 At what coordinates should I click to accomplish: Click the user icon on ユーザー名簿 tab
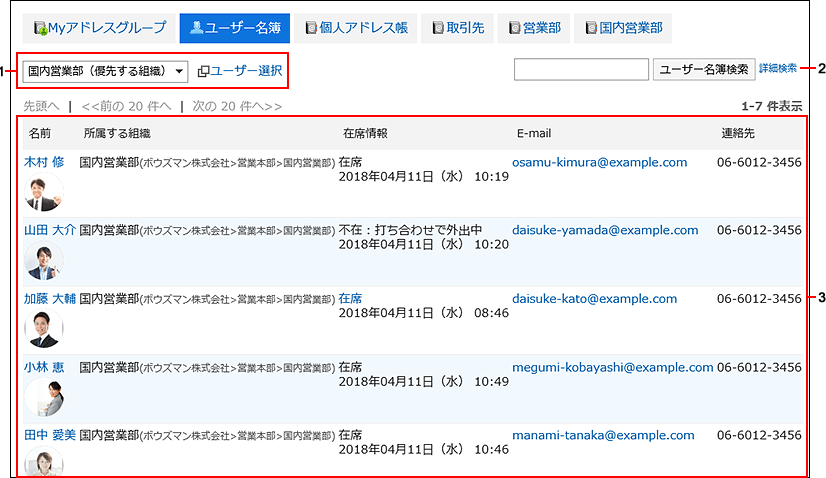(196, 27)
